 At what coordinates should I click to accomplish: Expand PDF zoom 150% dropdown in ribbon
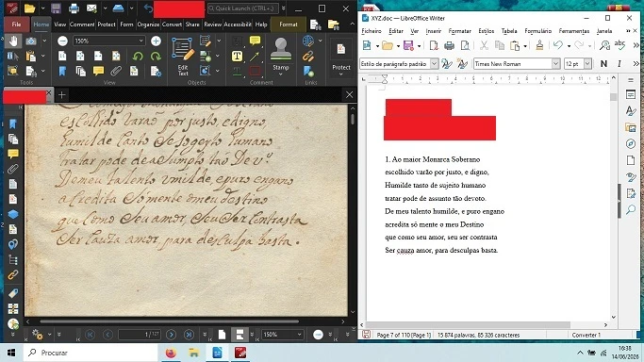point(140,41)
